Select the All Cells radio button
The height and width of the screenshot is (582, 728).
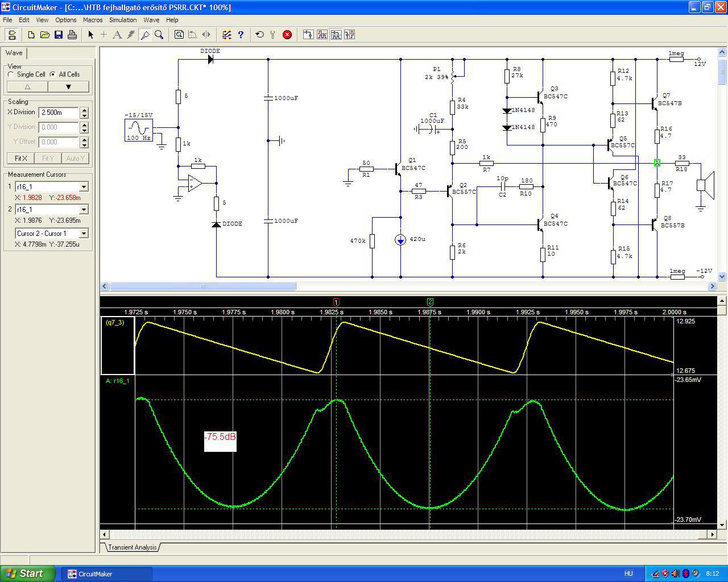point(53,74)
